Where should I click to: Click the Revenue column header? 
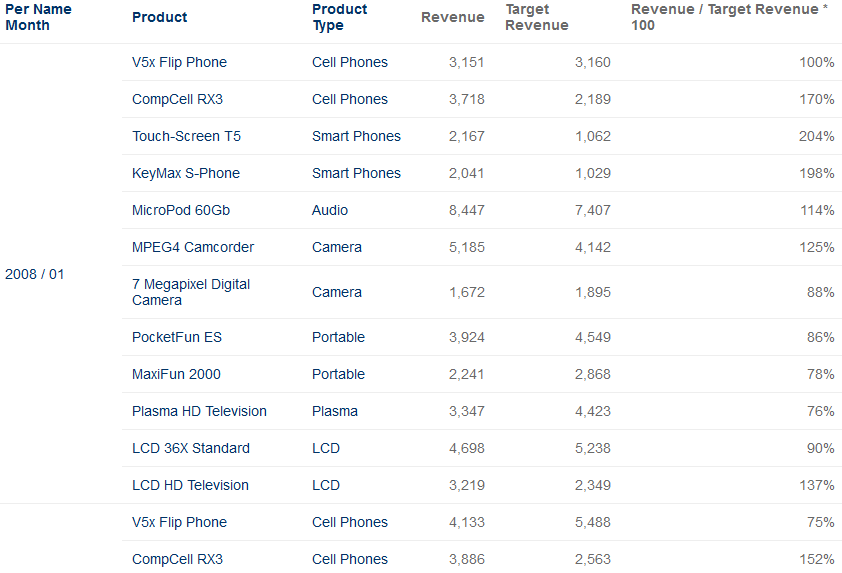[452, 17]
